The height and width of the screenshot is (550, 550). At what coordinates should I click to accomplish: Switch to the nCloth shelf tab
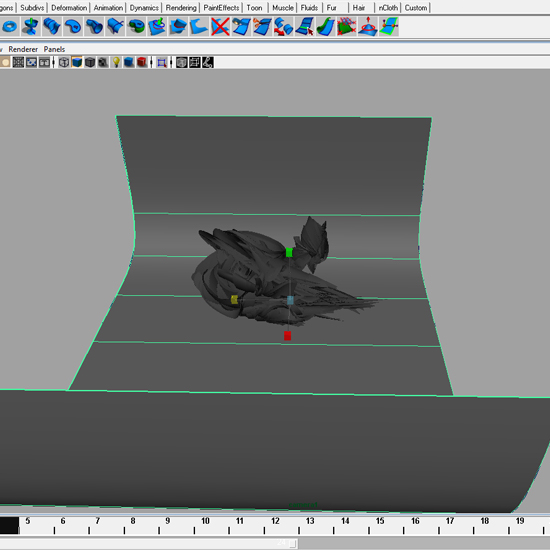[x=388, y=8]
